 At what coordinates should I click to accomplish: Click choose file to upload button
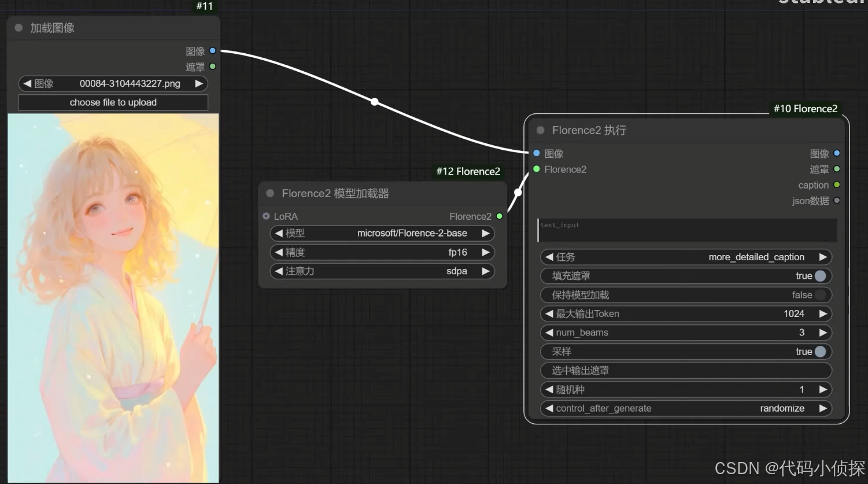[x=113, y=102]
